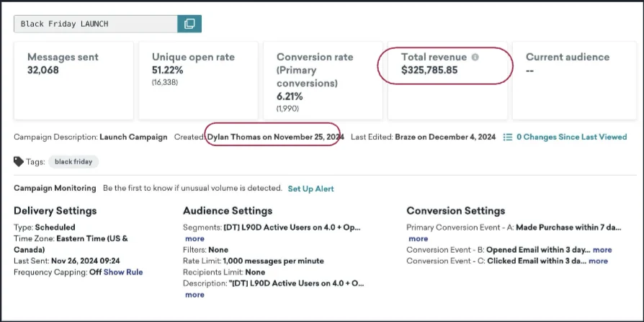
Task: Expand more under Primary Conversion Event A
Action: [418, 238]
